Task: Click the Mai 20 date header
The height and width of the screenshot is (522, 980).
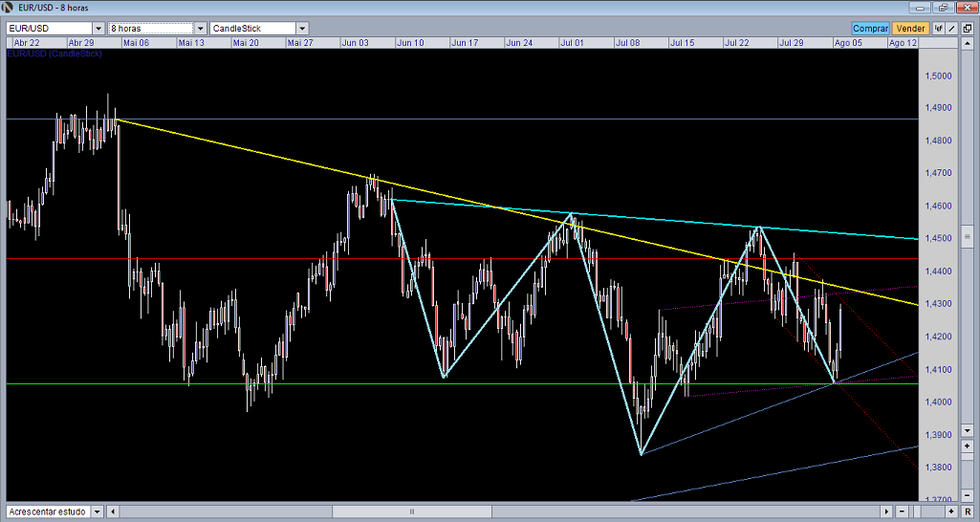Action: tap(245, 42)
